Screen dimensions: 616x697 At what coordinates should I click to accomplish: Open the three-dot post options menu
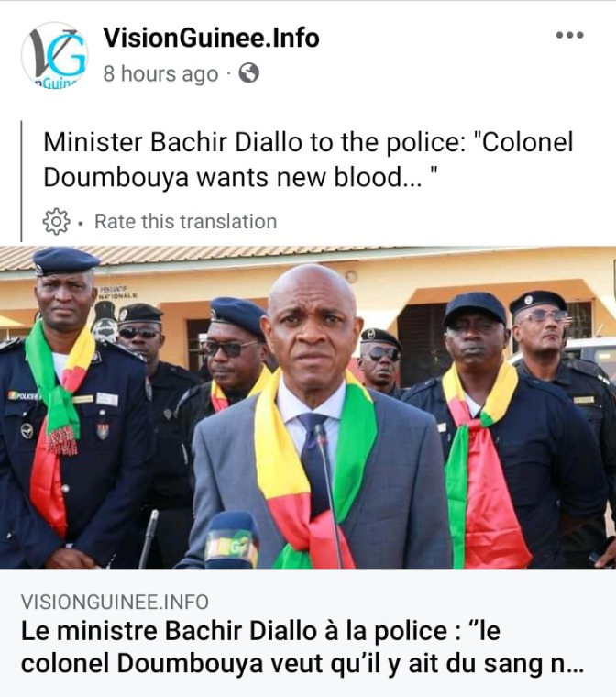[x=569, y=35]
